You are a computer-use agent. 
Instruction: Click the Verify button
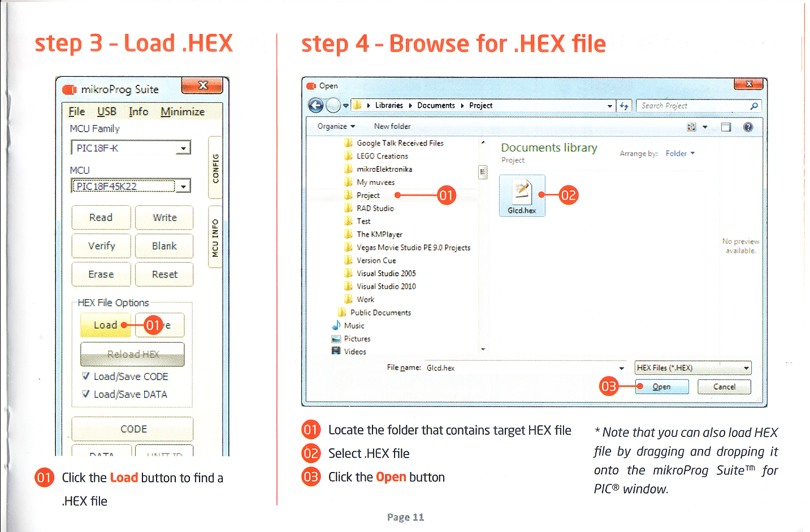click(x=101, y=246)
